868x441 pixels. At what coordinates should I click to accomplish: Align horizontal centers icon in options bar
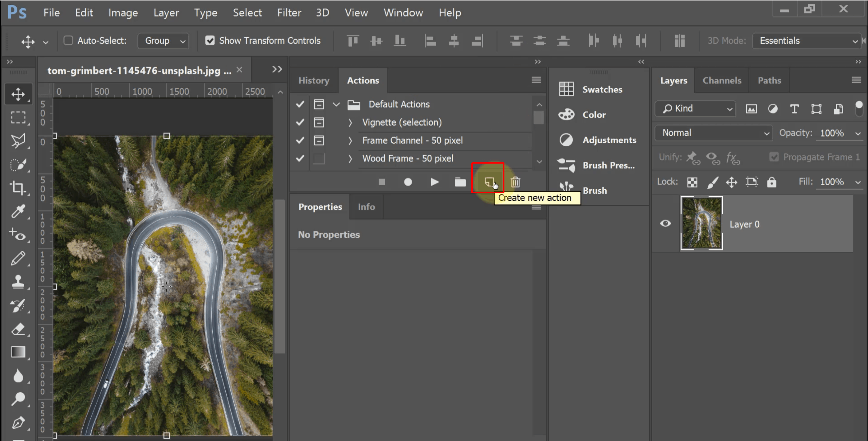tap(454, 41)
